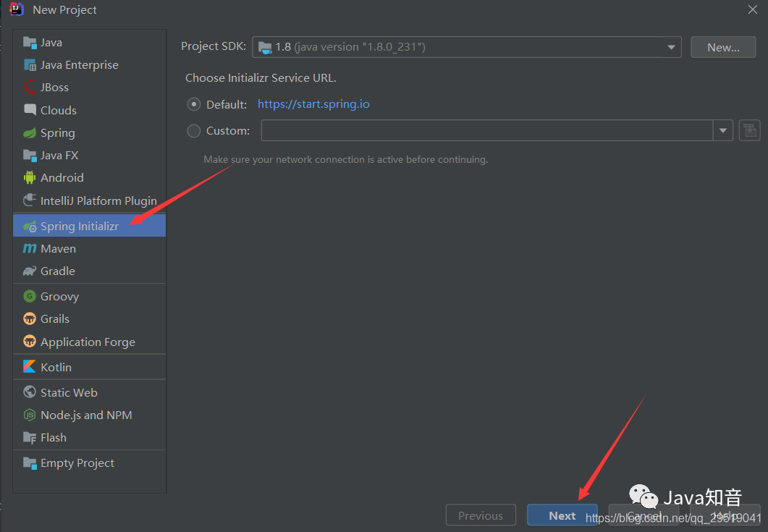This screenshot has width=768, height=532.
Task: Click the icon button beside the Custom URL field
Action: click(749, 130)
